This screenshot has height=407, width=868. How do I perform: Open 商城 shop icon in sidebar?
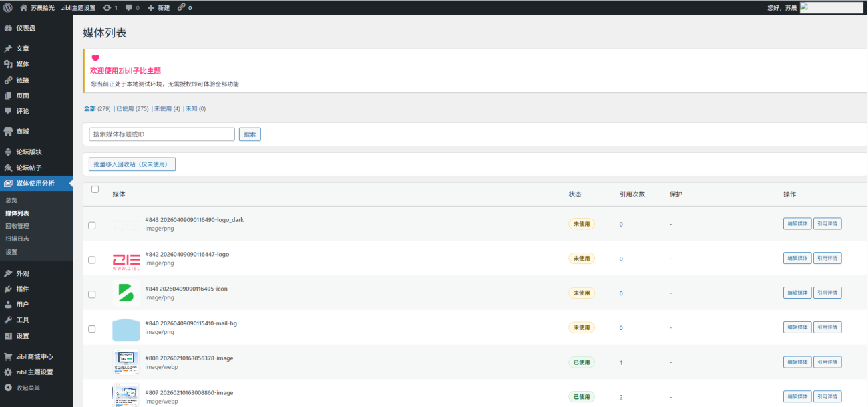tap(8, 132)
